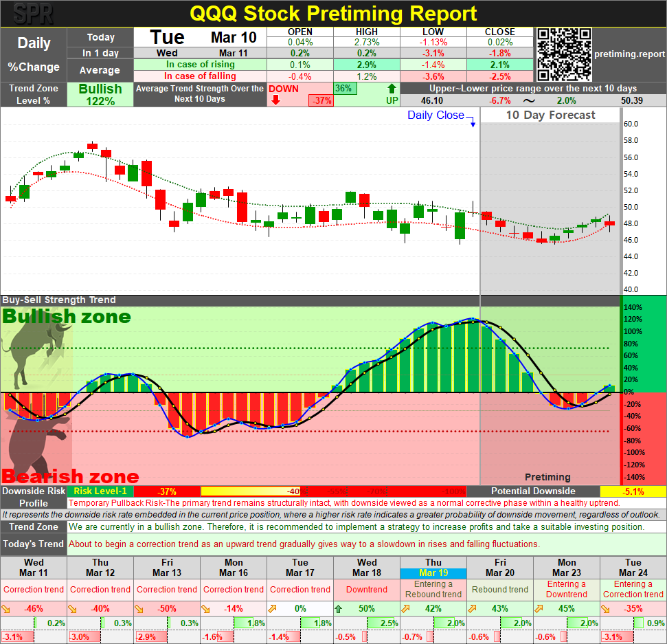
Task: Click the trend arrow beside -40% for Mar 12
Action: (x=72, y=609)
